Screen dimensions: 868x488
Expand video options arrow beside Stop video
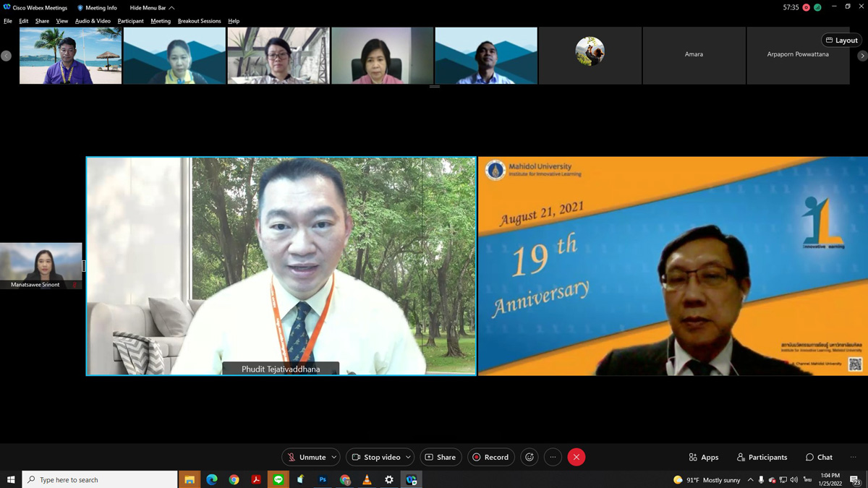408,457
